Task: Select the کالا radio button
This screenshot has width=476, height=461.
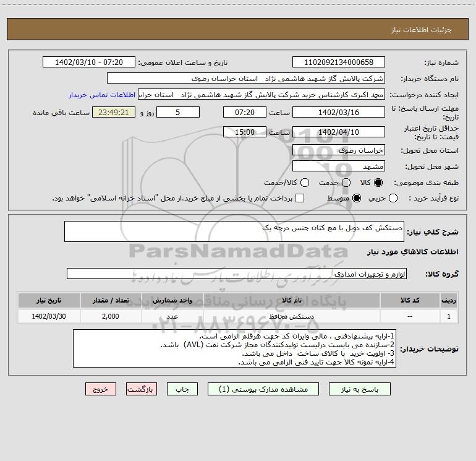Action: [x=378, y=183]
